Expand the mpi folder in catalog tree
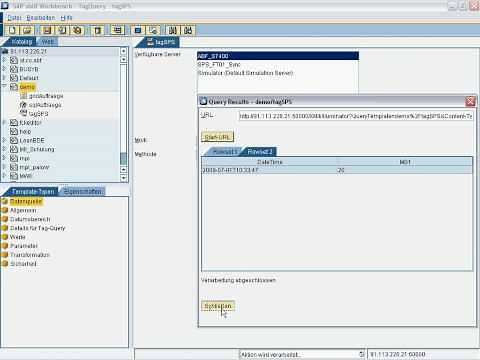480x360 pixels. 4,157
